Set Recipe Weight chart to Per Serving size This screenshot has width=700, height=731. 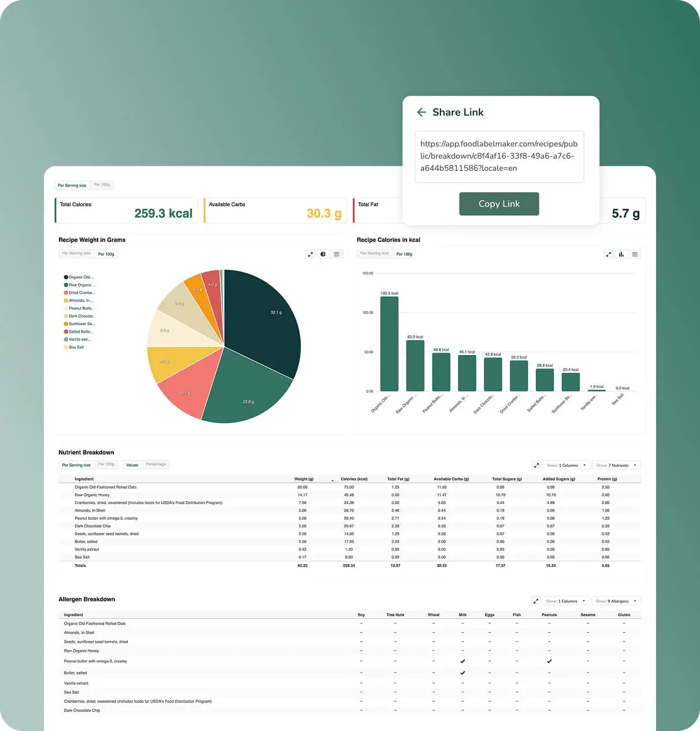(76, 253)
